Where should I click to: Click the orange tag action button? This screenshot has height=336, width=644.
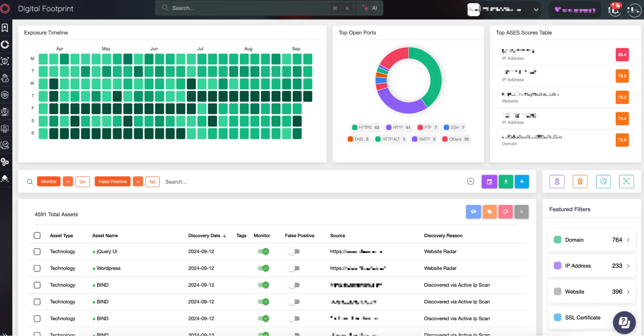489,212
